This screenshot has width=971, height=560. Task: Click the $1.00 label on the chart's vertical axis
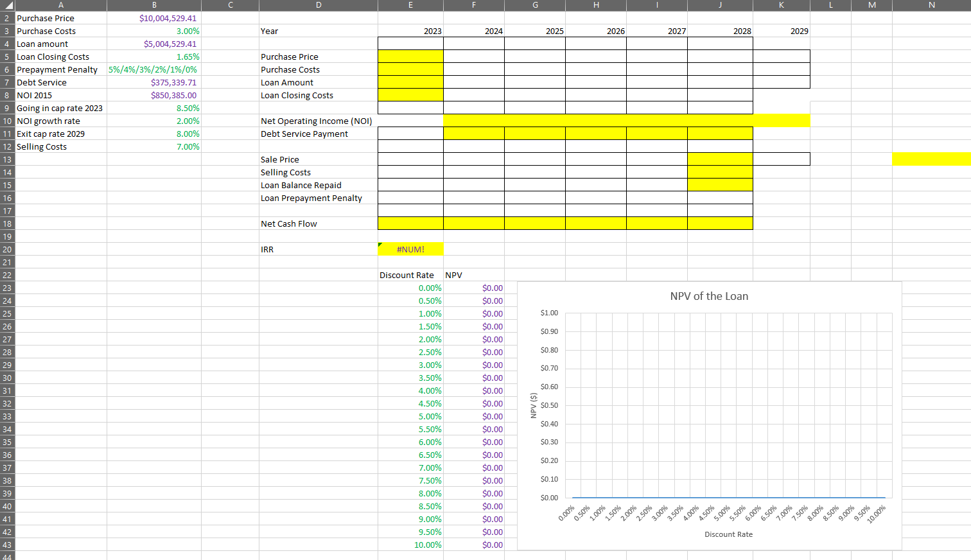pyautogui.click(x=549, y=313)
